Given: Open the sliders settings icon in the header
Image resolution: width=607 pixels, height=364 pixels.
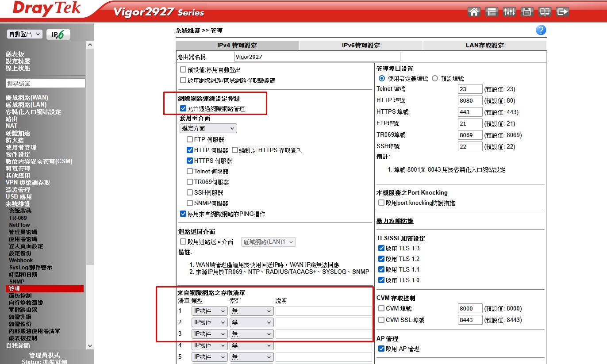Looking at the screenshot, I should (x=509, y=12).
